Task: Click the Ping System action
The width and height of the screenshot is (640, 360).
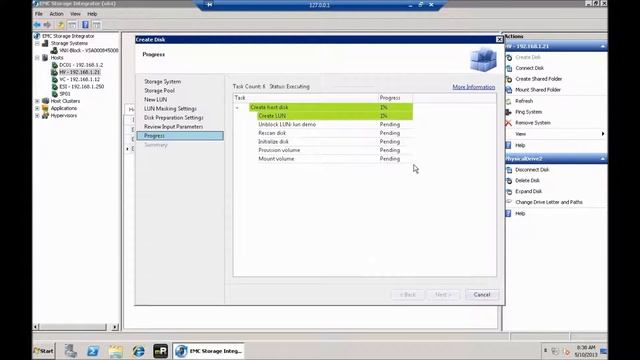Action: click(x=528, y=112)
